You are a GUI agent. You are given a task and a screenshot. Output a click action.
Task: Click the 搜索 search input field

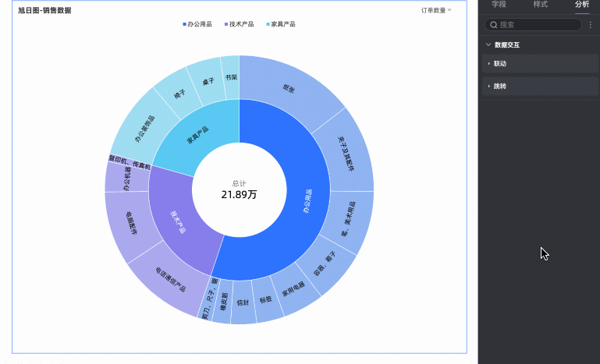coord(533,25)
